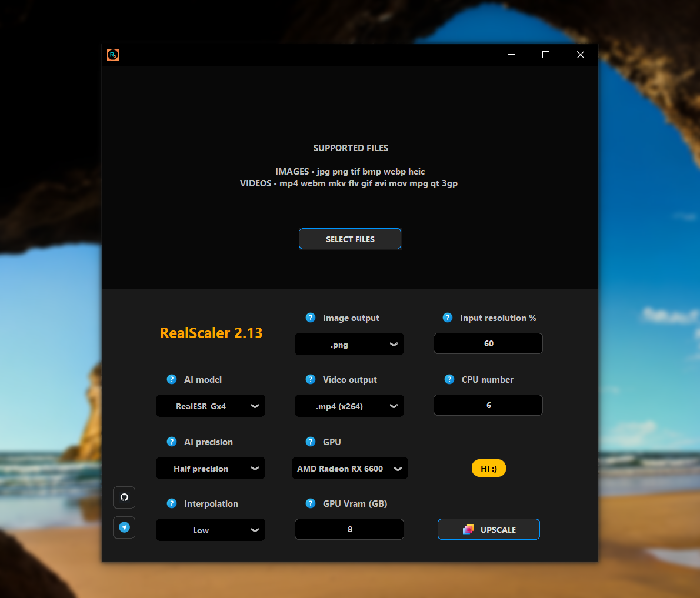Click the help icon beside Input resolution
This screenshot has width=700, height=598.
coord(447,318)
